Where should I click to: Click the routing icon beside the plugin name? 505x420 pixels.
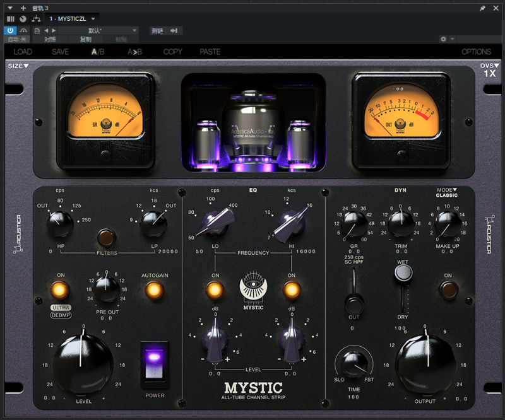pos(35,19)
